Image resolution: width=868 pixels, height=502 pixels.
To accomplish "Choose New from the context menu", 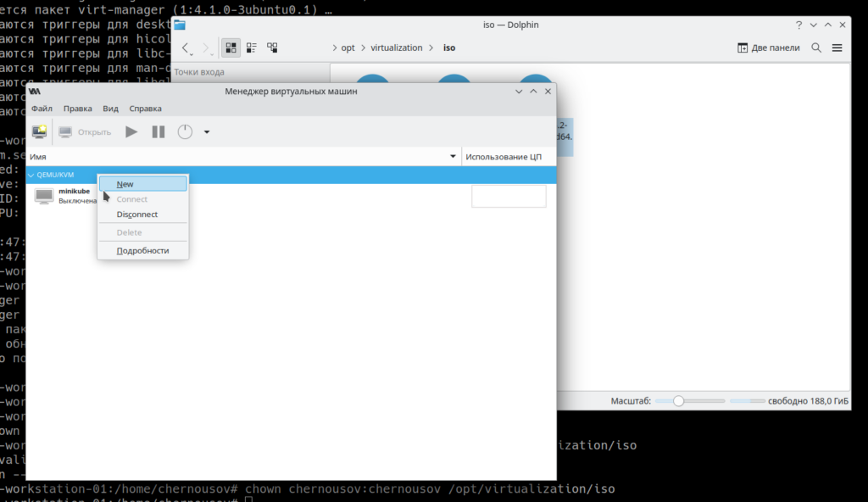I will 125,184.
